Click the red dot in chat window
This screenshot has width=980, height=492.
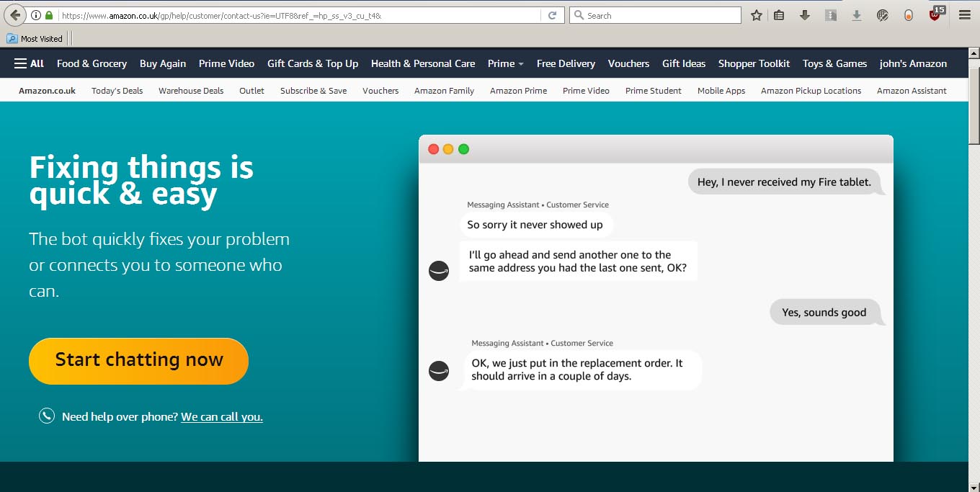[x=433, y=149]
